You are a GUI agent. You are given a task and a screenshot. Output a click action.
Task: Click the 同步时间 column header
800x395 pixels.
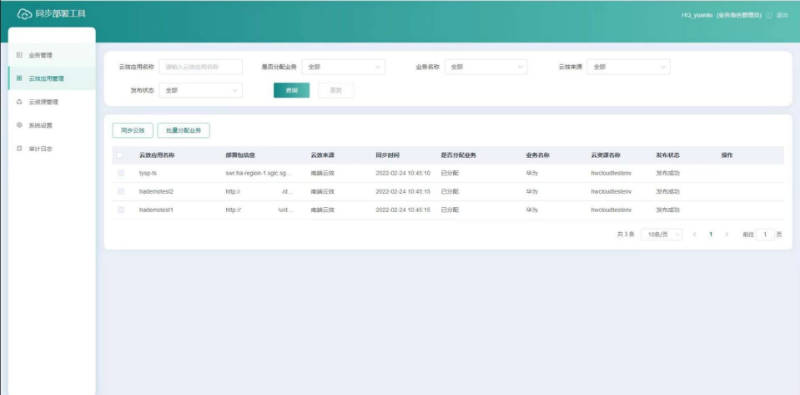(388, 155)
